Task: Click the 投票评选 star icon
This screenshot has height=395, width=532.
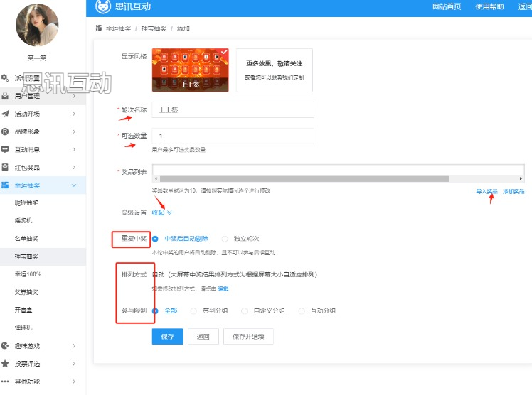Action: [x=5, y=364]
